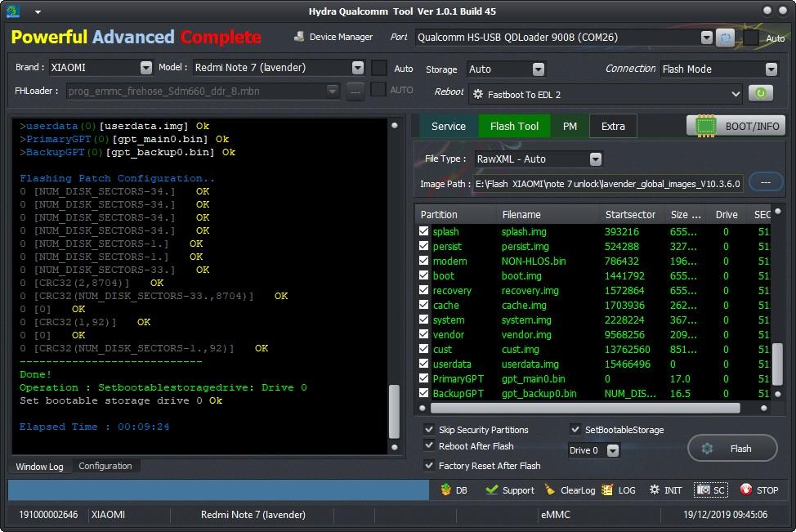Click the log vertical scrollbar thumb

click(x=394, y=411)
